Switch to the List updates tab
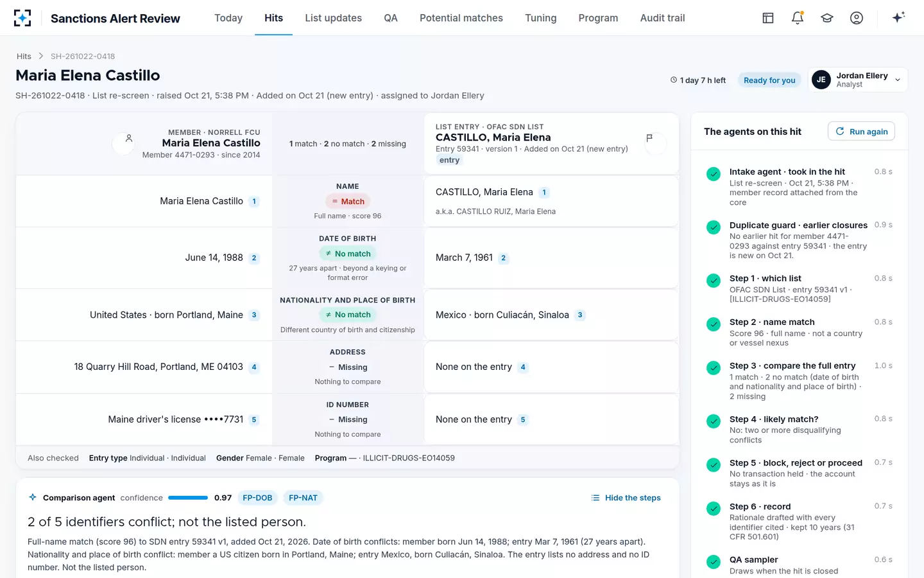Image resolution: width=924 pixels, height=578 pixels. click(333, 18)
